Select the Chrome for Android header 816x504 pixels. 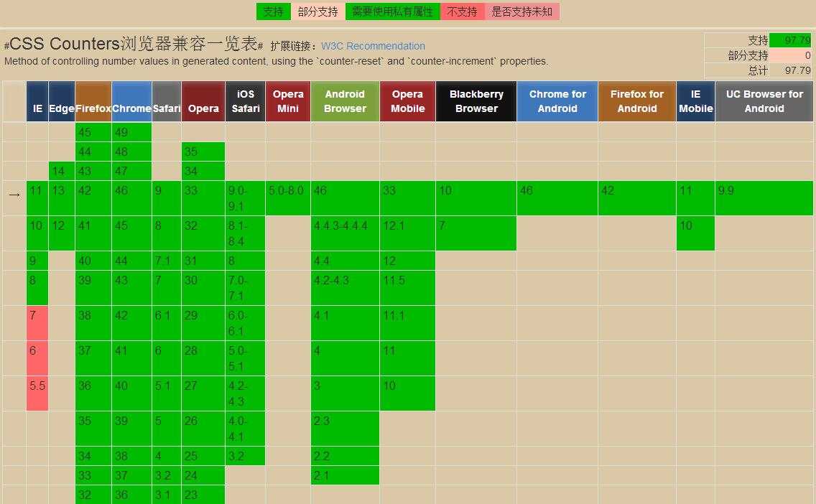(557, 101)
